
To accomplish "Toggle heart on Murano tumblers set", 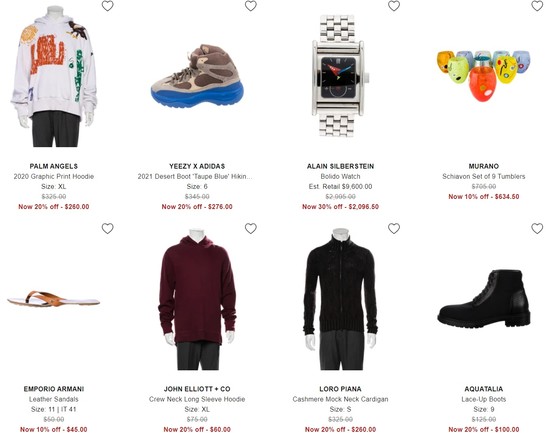I will [537, 6].
